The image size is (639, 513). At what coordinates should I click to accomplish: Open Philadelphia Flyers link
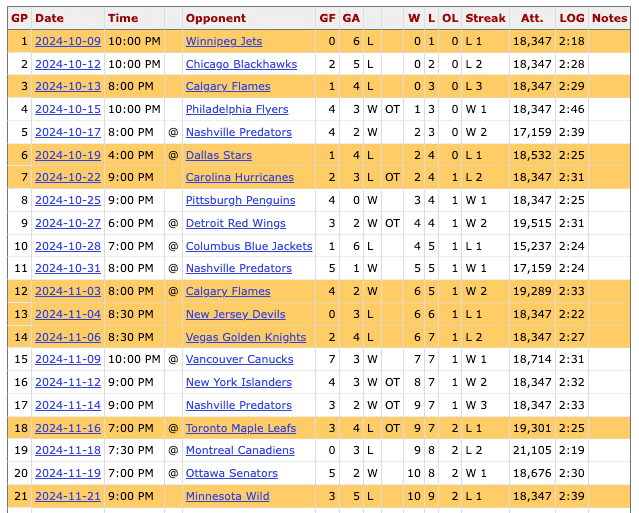click(236, 109)
